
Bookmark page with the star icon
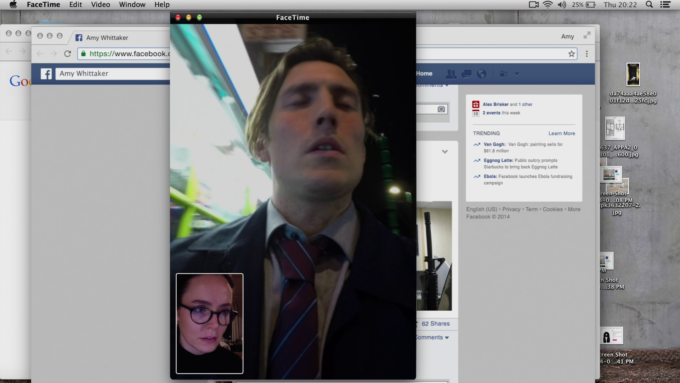571,54
